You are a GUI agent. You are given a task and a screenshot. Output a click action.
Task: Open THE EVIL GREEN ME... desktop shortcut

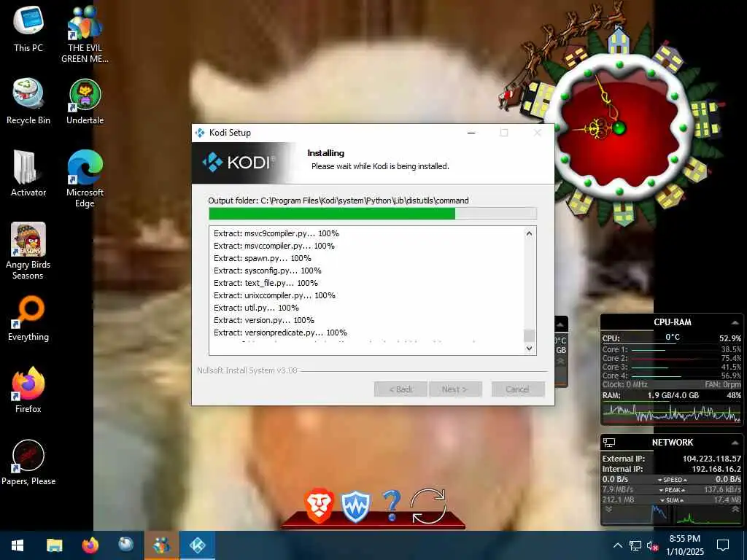[x=85, y=34]
